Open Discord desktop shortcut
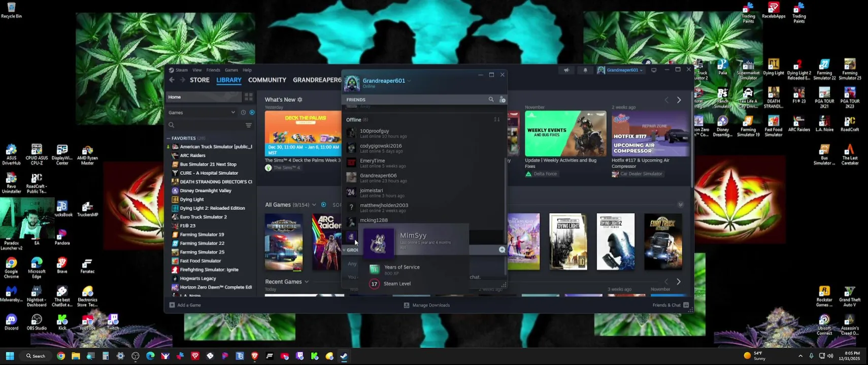Screen dimensions: 868x365 tap(11, 322)
